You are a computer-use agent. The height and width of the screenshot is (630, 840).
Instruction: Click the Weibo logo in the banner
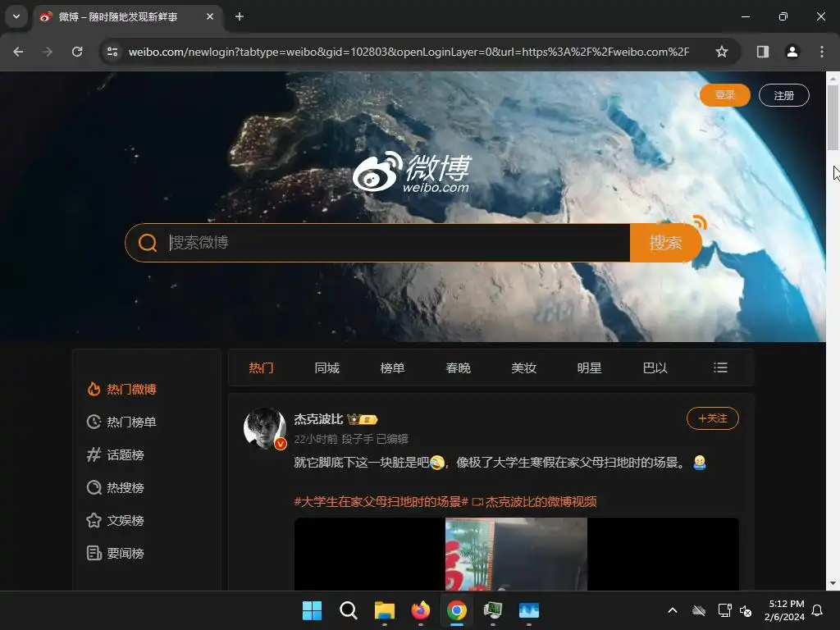412,171
